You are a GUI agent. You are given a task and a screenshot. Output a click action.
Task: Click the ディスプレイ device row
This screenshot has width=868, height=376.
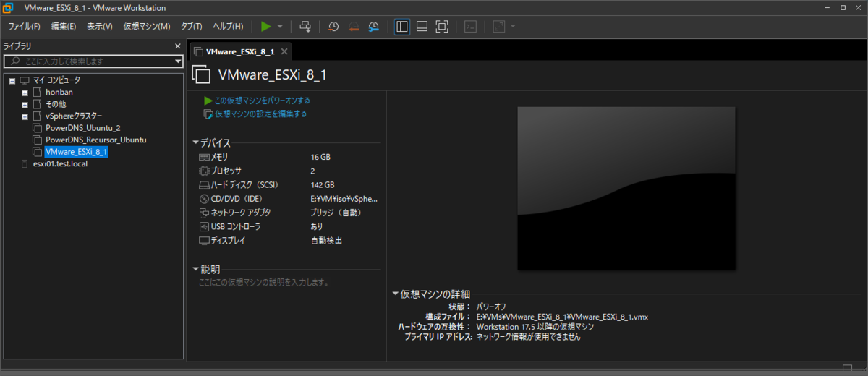coord(289,240)
